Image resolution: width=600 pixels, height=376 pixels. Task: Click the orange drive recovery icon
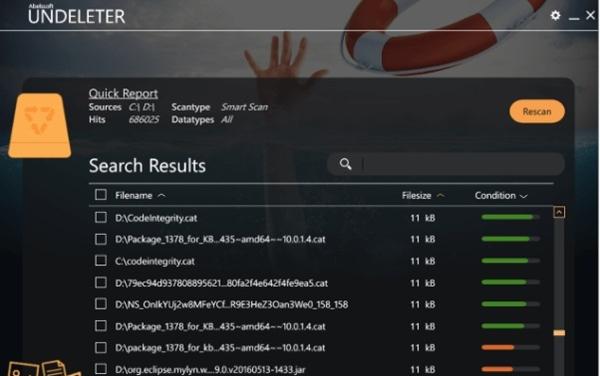(x=40, y=125)
